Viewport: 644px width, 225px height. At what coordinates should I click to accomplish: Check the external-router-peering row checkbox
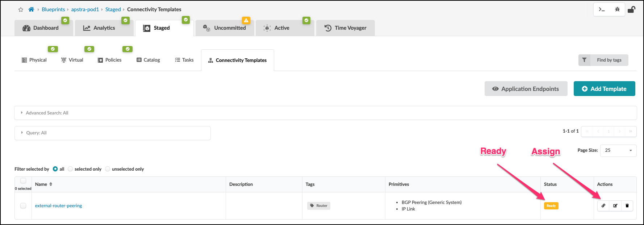pos(23,206)
